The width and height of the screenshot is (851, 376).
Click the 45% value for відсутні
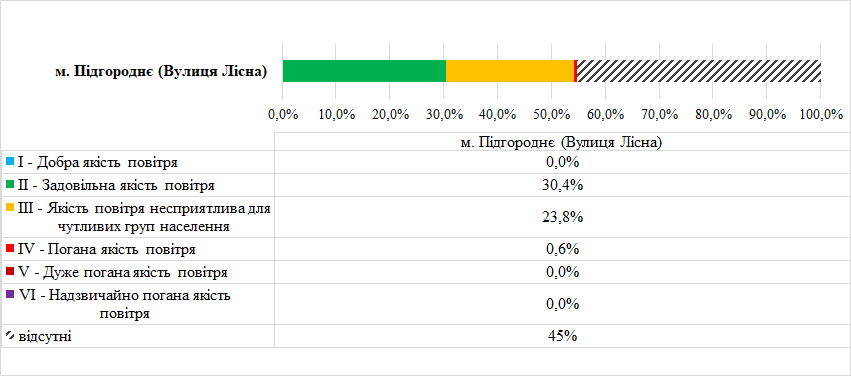(562, 336)
